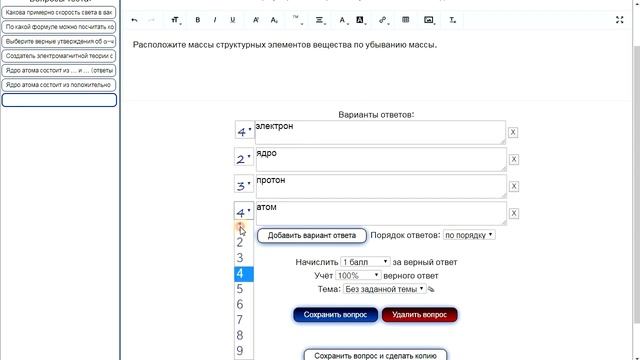Choose 9 in the open order list
The image size is (640, 360).
pyautogui.click(x=244, y=351)
